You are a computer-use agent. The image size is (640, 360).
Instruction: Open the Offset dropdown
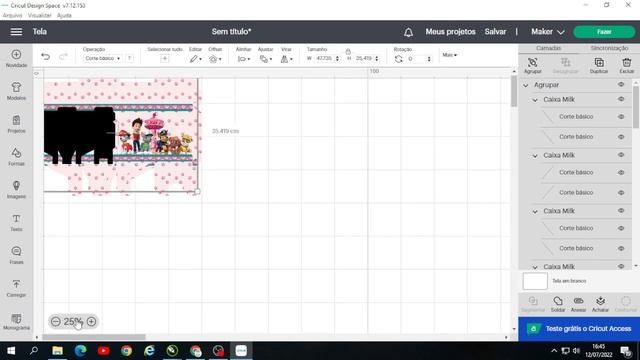pos(215,59)
